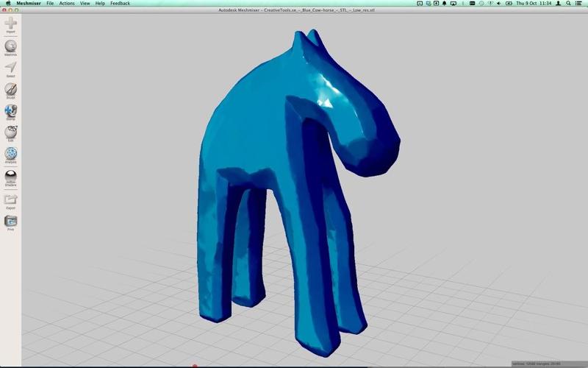
Task: Open the View menu
Action: pyautogui.click(x=85, y=4)
